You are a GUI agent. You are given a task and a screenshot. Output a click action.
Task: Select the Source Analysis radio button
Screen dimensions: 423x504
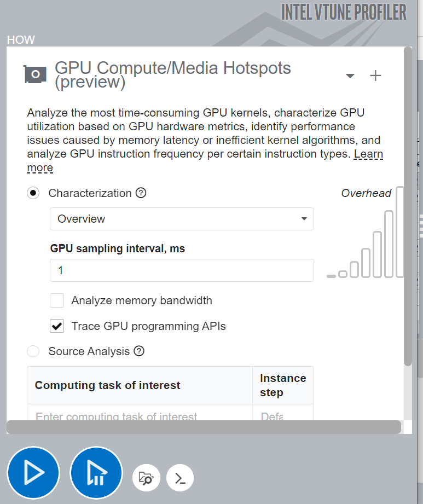pyautogui.click(x=33, y=351)
